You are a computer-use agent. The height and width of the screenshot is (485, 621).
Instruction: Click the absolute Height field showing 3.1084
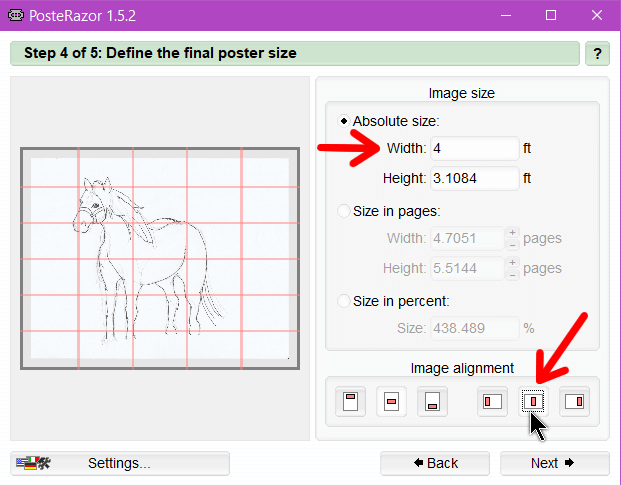click(x=474, y=179)
